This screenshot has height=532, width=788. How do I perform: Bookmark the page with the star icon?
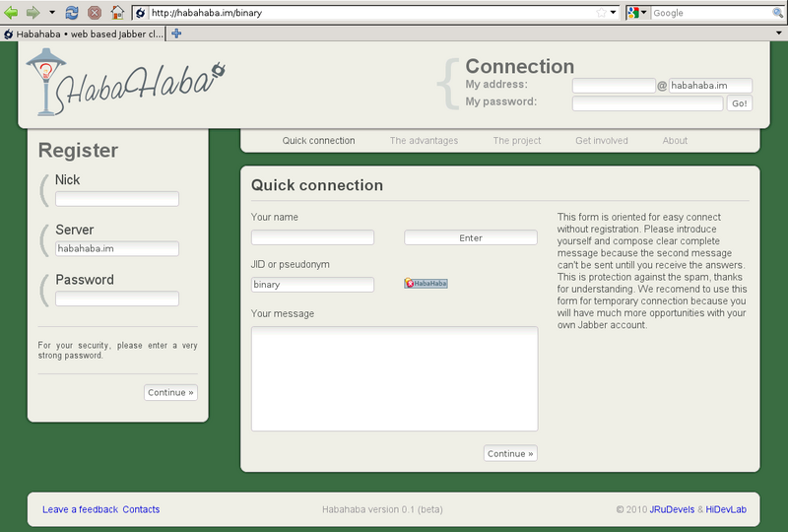point(601,13)
